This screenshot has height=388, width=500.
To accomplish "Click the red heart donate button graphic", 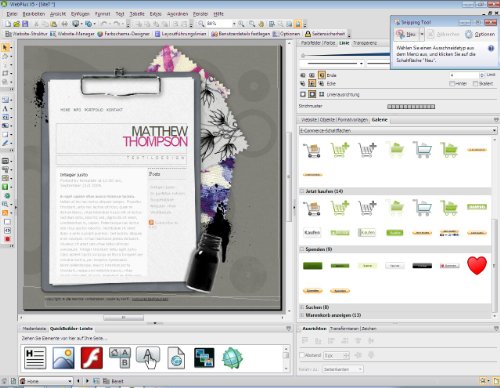I will coord(477,265).
